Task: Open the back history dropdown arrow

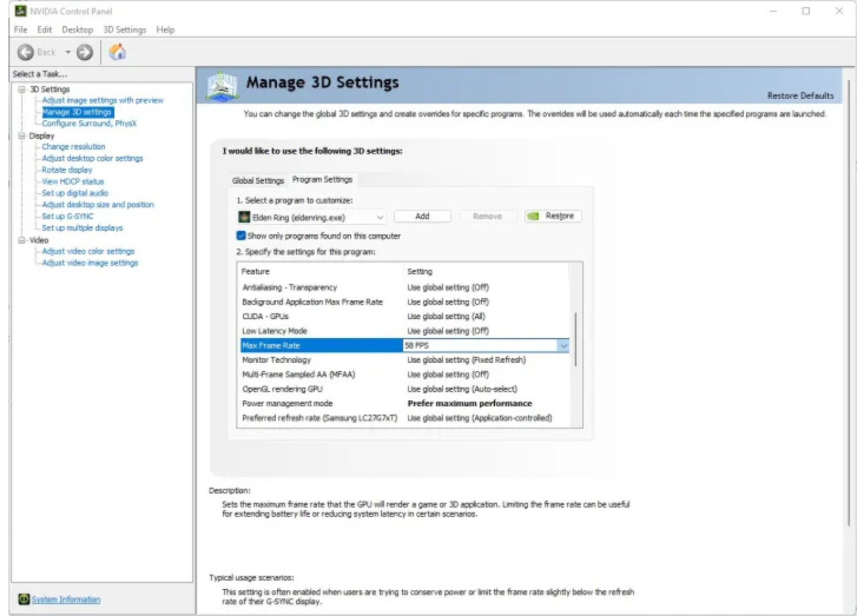Action: (x=68, y=52)
